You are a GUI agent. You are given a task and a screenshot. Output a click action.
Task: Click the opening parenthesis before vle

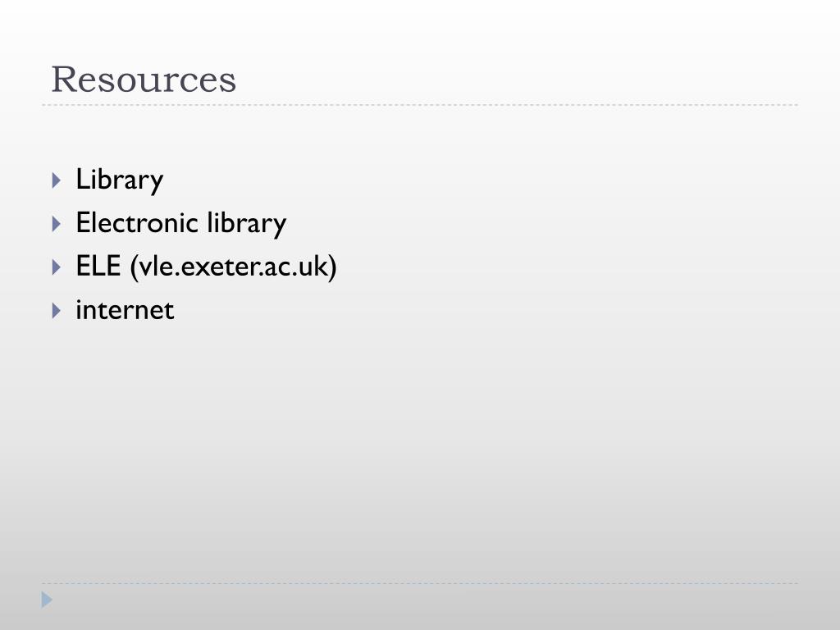pos(135,267)
